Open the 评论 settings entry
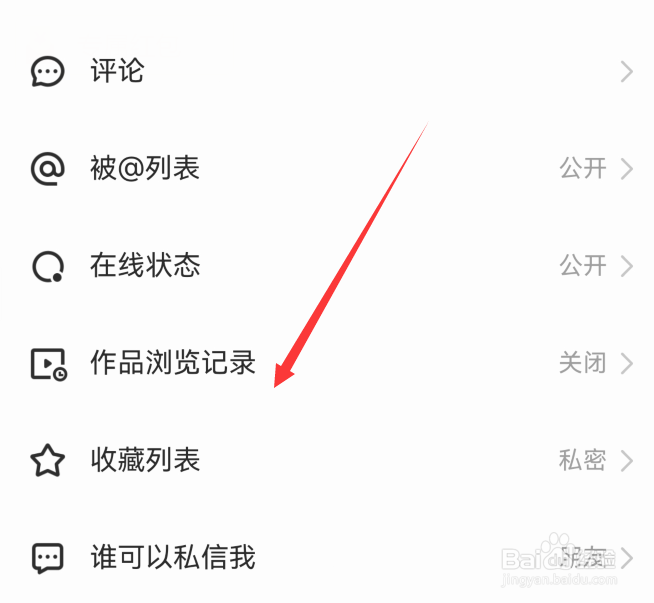Viewport: 654px width, 603px height. click(x=327, y=71)
